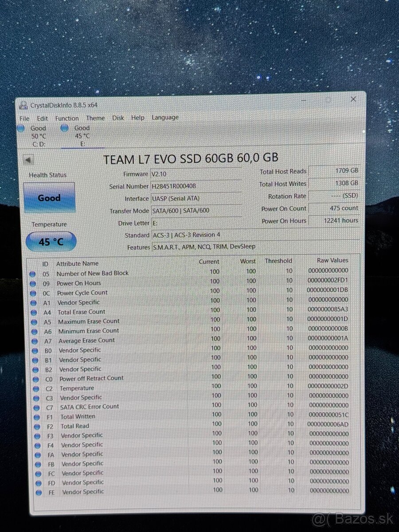399x532 pixels.
Task: Open the Help menu
Action: (138, 117)
